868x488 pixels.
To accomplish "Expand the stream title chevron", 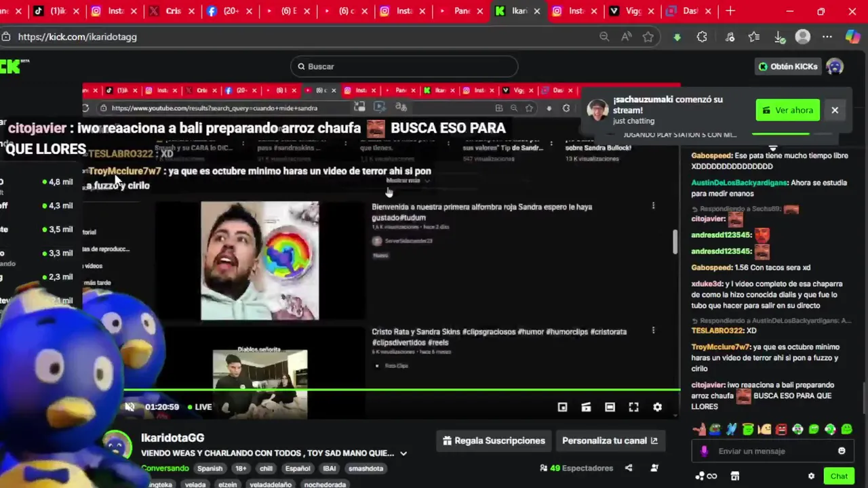I will 403,453.
